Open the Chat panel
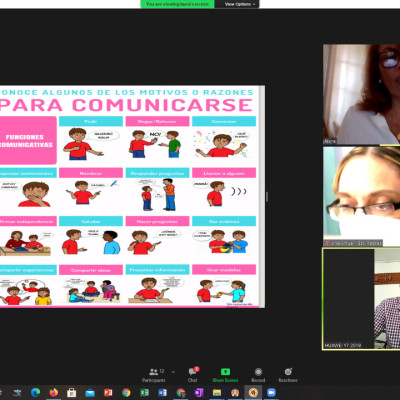Viewport: 400px width, 400px height. (193, 375)
